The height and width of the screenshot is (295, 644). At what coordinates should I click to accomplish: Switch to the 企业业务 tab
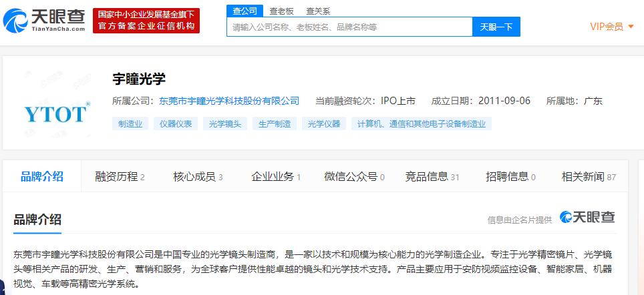click(276, 177)
